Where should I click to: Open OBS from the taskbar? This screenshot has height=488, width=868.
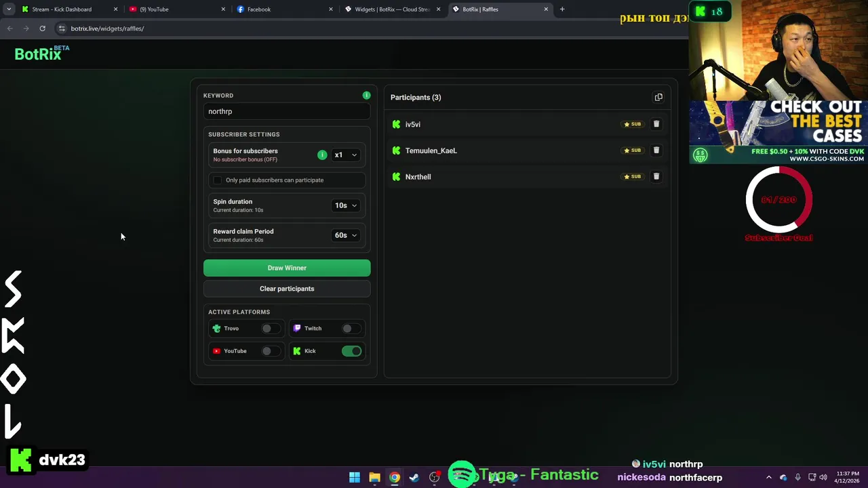(435, 477)
